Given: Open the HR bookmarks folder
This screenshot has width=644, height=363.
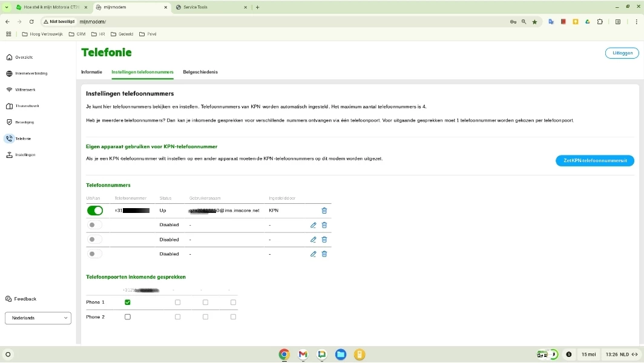Looking at the screenshot, I should pos(98,34).
